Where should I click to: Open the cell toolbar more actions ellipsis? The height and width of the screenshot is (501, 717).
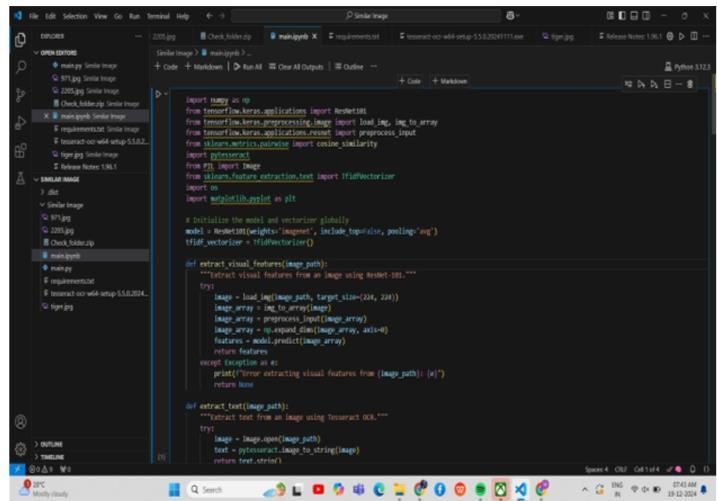pyautogui.click(x=679, y=84)
